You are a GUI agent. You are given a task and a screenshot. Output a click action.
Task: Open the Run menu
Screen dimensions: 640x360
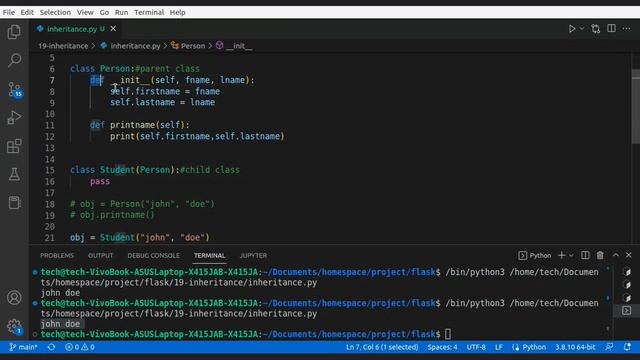tap(121, 12)
